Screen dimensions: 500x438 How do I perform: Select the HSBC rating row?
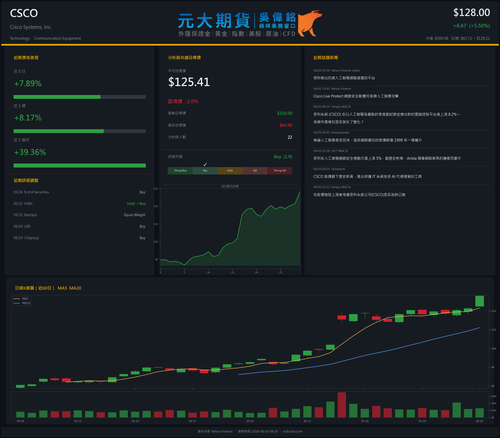[x=80, y=203]
